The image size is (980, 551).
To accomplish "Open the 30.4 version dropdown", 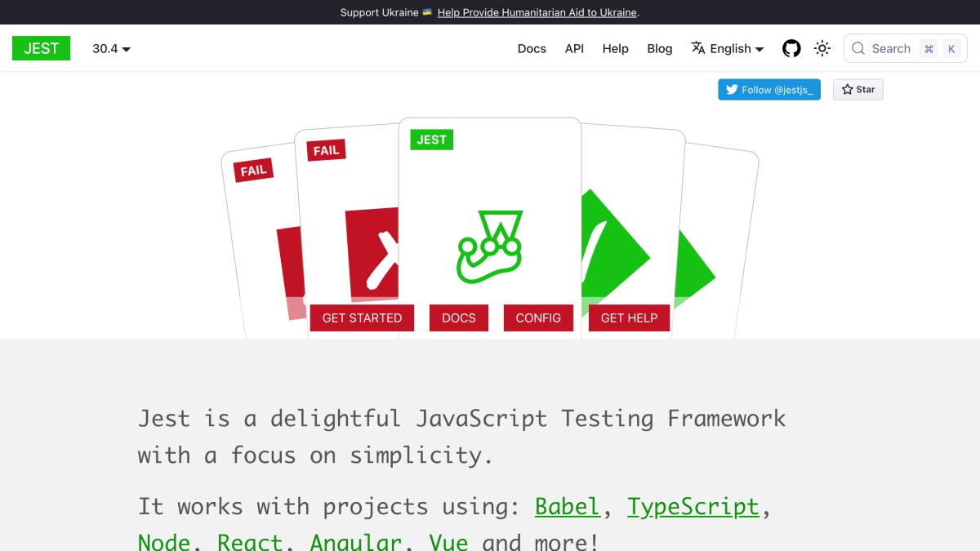I will coord(111,49).
